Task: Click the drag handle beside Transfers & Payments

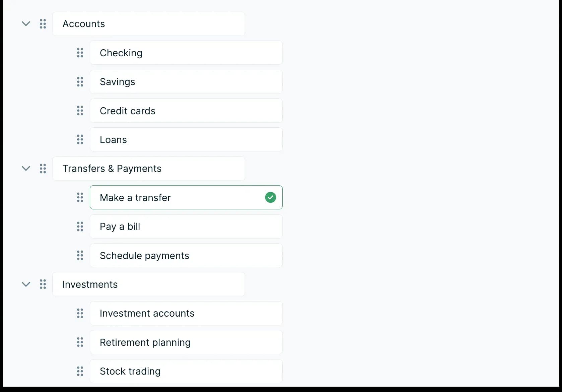Action: coord(43,169)
